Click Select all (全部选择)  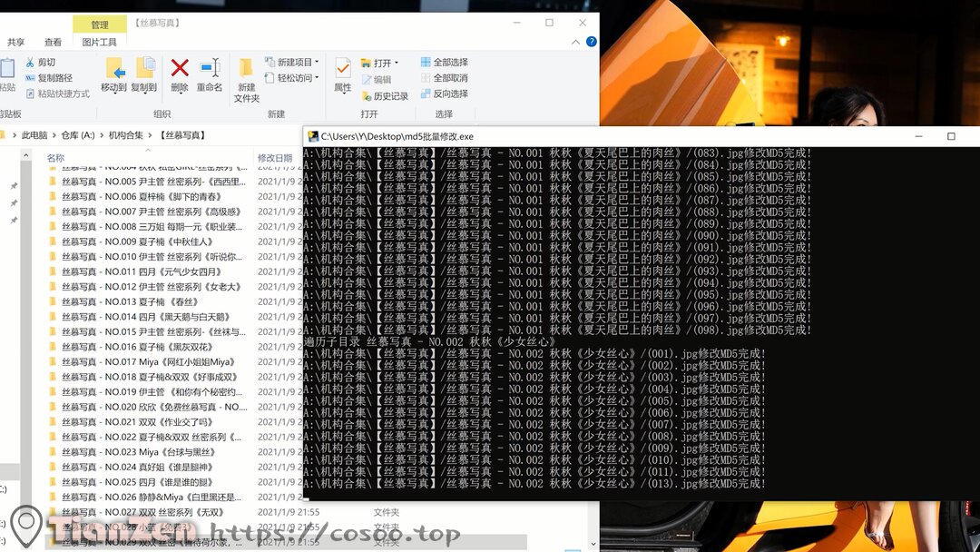coord(444,63)
